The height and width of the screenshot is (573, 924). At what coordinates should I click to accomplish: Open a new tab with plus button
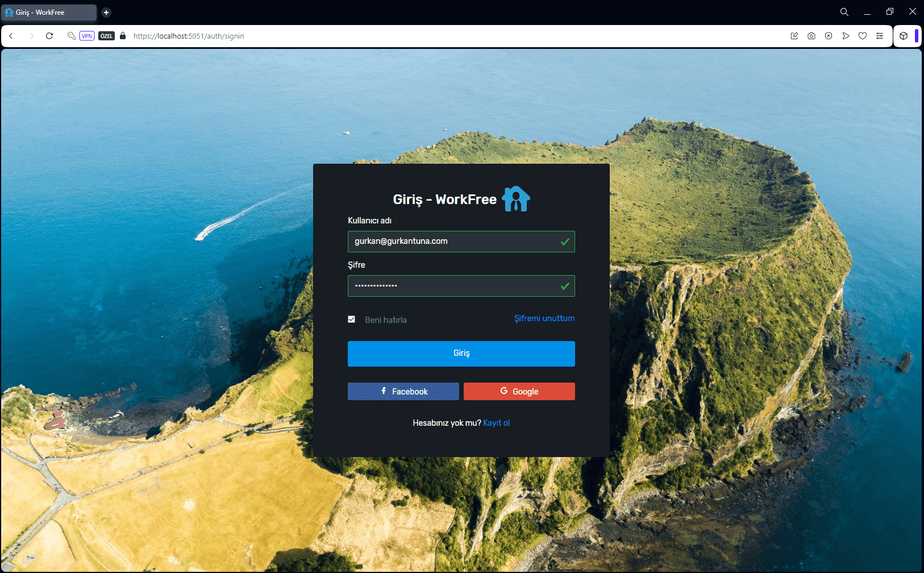click(106, 13)
